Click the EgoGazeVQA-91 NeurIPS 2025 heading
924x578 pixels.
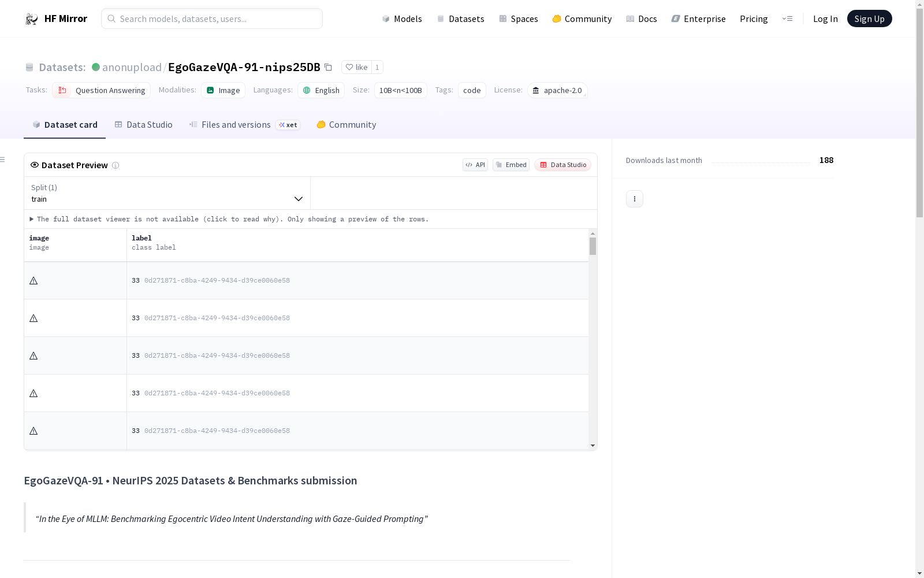[191, 480]
